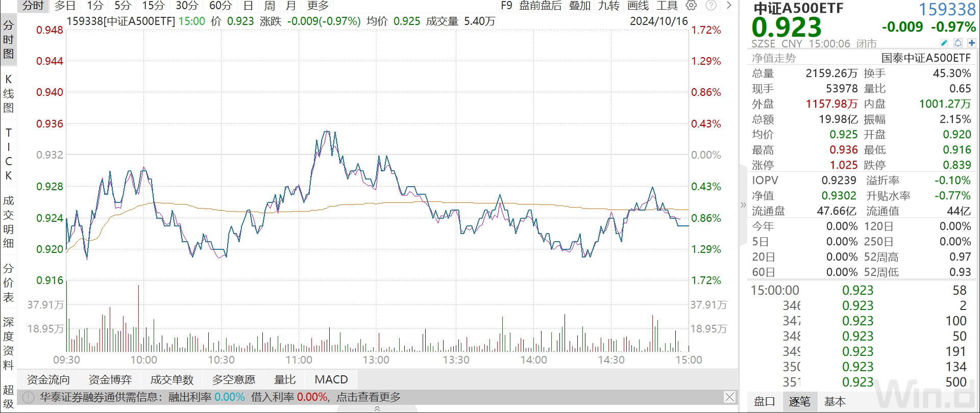
Task: Click the 叠加 overlay button
Action: (580, 6)
